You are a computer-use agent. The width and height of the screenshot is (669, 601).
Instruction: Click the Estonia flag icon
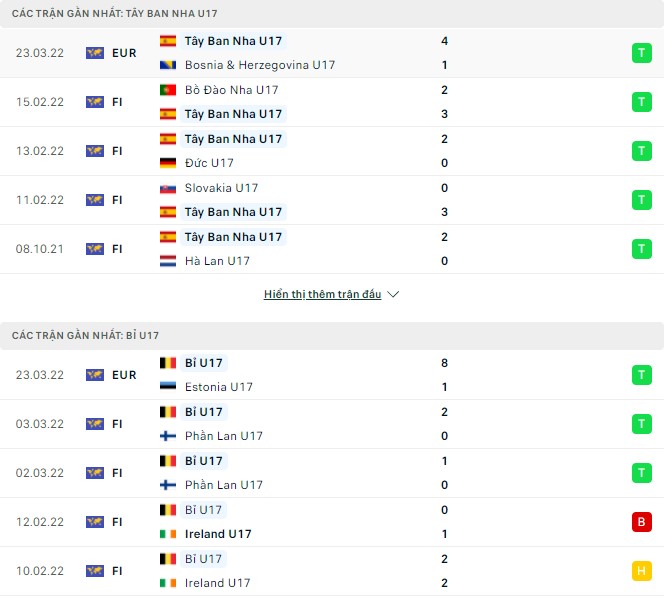coord(168,387)
